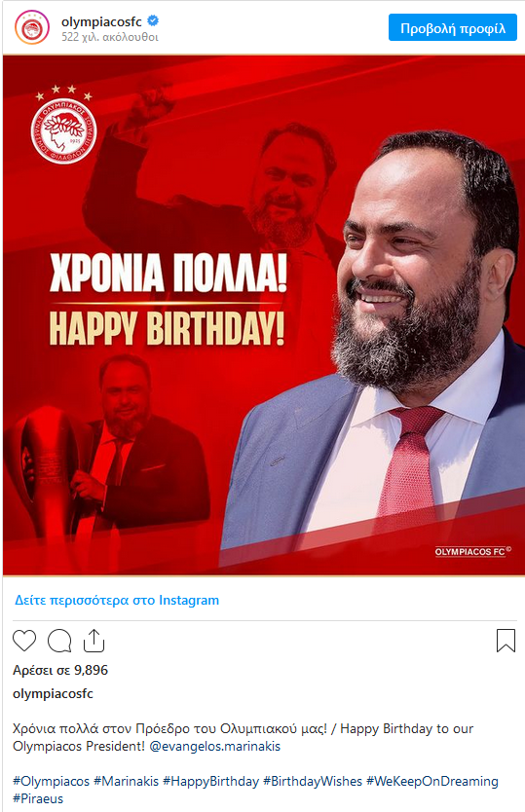Save the post with the bookmark icon
The image size is (525, 812).
pos(506,640)
